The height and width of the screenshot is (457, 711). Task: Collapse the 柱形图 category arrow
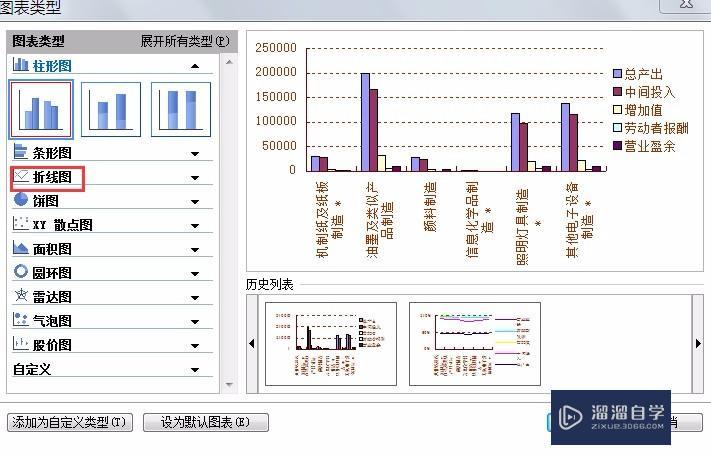[x=195, y=66]
